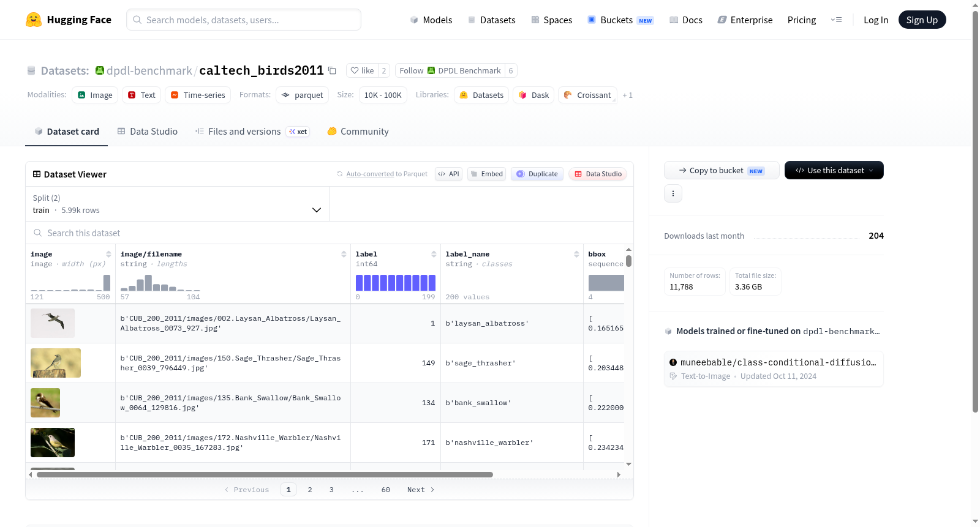Open the Laysan Albatross image thumbnail

point(53,323)
